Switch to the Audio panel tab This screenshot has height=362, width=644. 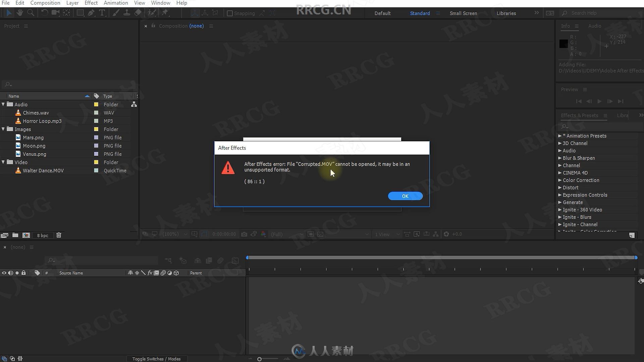(x=594, y=26)
